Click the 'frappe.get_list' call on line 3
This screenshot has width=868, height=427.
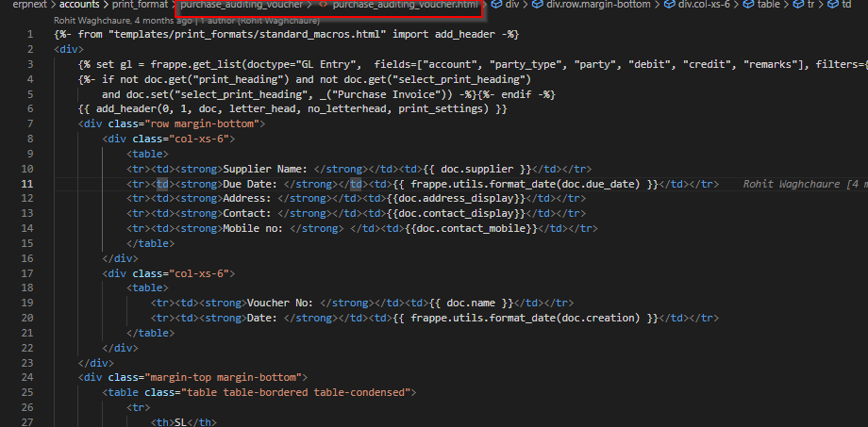pyautogui.click(x=194, y=64)
